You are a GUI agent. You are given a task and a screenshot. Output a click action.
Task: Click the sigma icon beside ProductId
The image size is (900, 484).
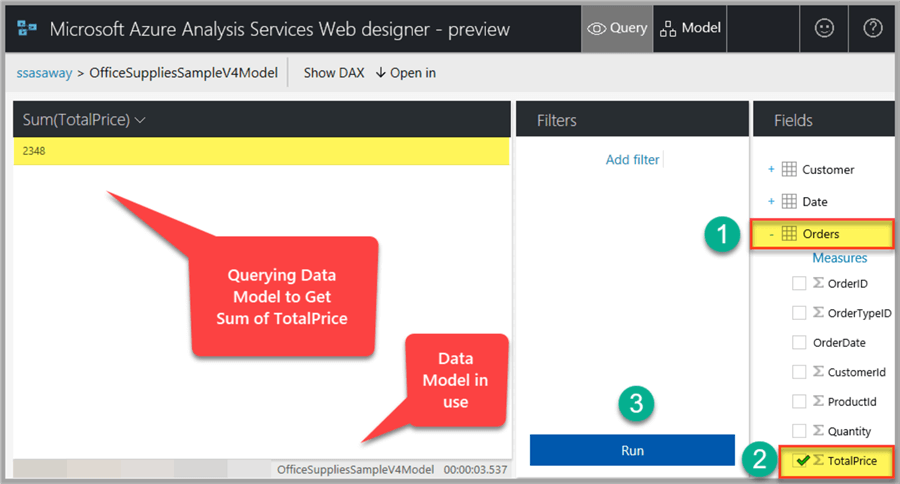pos(818,401)
